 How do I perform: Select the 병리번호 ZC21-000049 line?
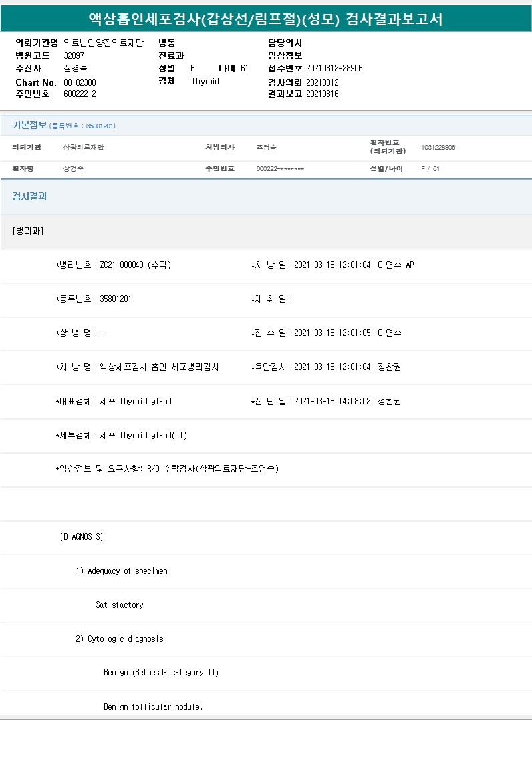tap(114, 265)
